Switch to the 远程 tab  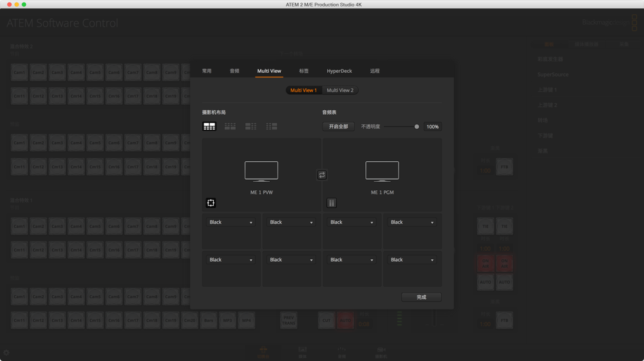(x=375, y=71)
